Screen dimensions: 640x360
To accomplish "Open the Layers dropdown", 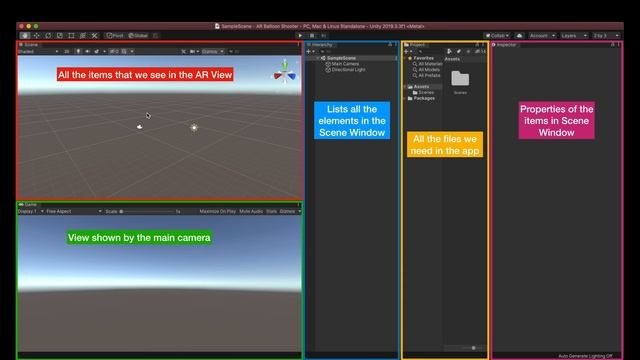I will [x=573, y=36].
